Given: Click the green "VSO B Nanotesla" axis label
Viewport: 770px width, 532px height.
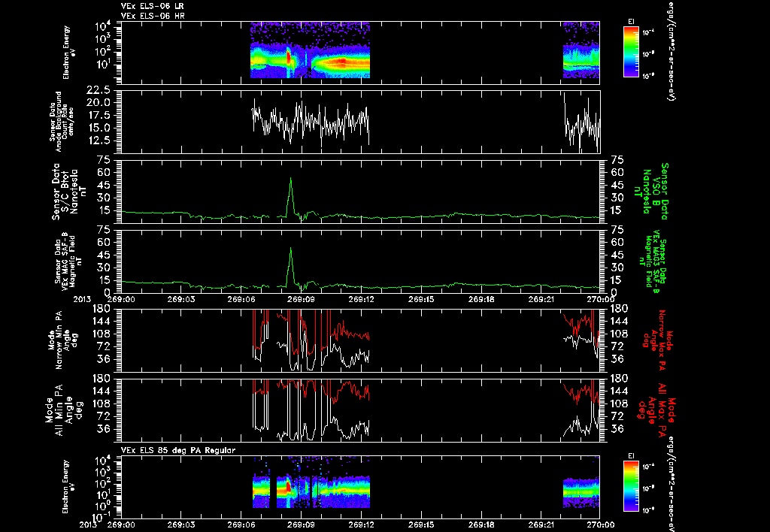Looking at the screenshot, I should 651,192.
